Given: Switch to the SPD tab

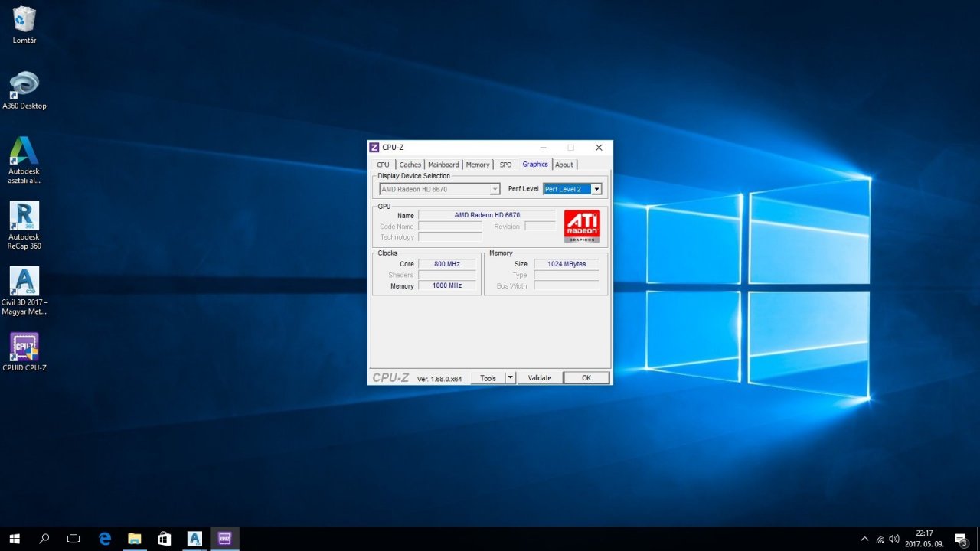Looking at the screenshot, I should point(505,165).
